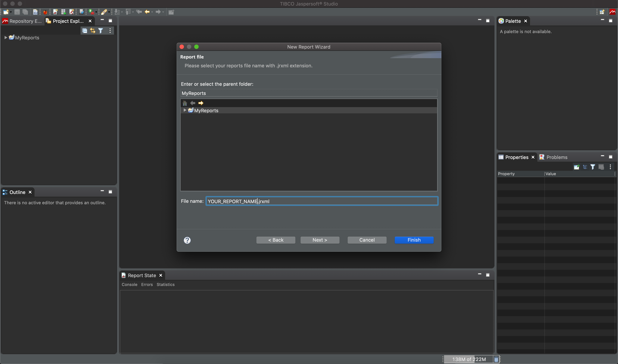Image resolution: width=618 pixels, height=364 pixels.
Task: Expand MyReports folder in wizard tree
Action: [x=185, y=110]
